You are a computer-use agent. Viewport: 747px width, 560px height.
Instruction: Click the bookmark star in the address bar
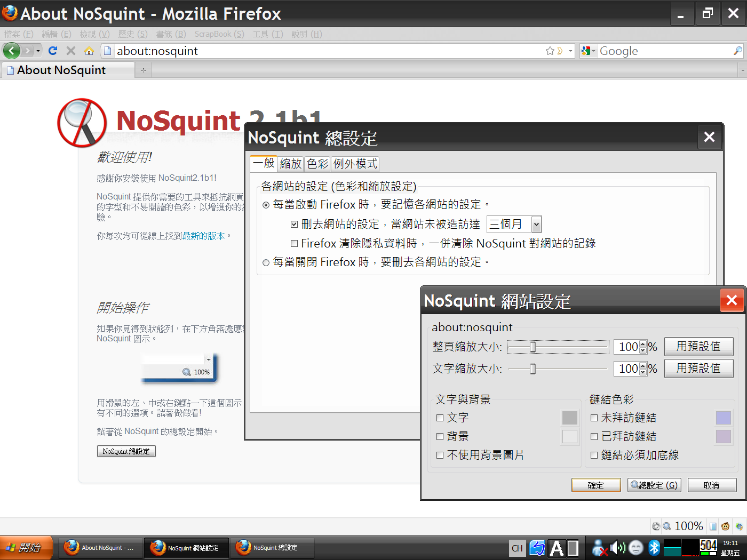(550, 51)
